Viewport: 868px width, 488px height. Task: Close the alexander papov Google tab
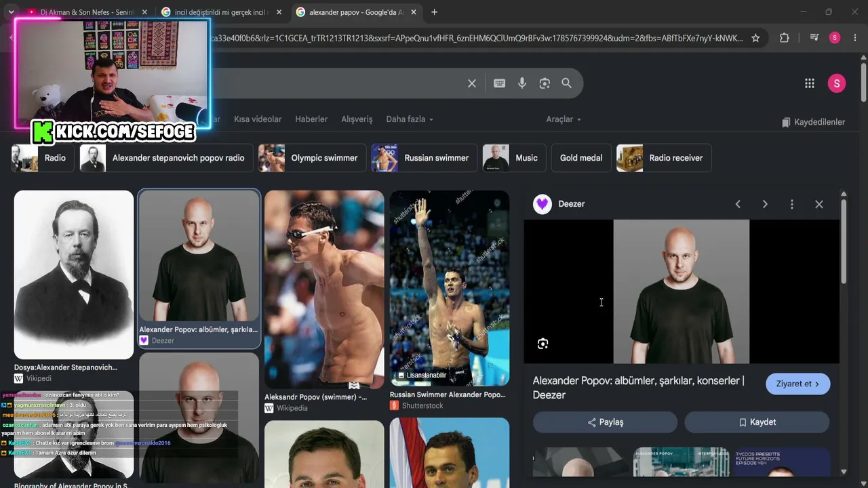pos(414,12)
